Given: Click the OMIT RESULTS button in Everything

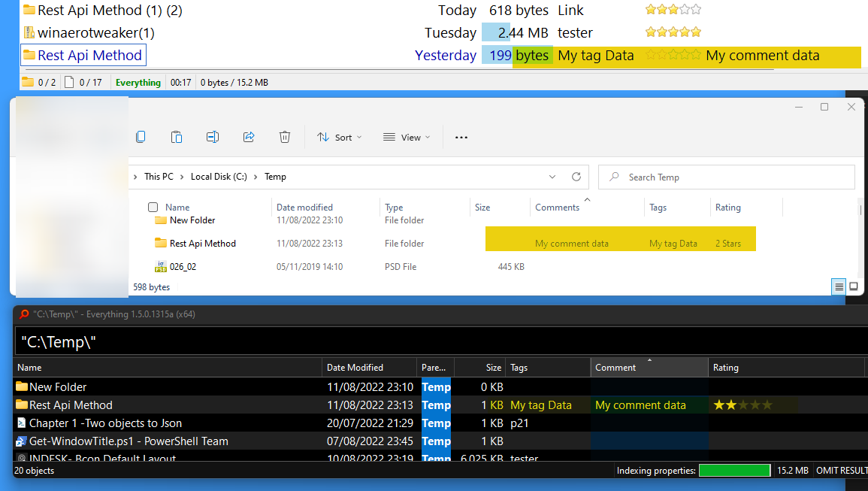Looking at the screenshot, I should click(x=842, y=470).
